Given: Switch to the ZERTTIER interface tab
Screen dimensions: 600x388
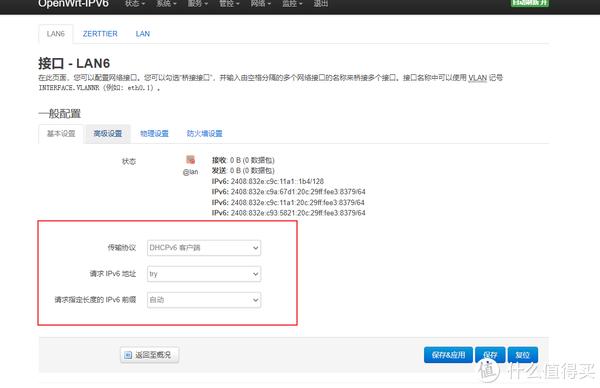Looking at the screenshot, I should (x=100, y=34).
